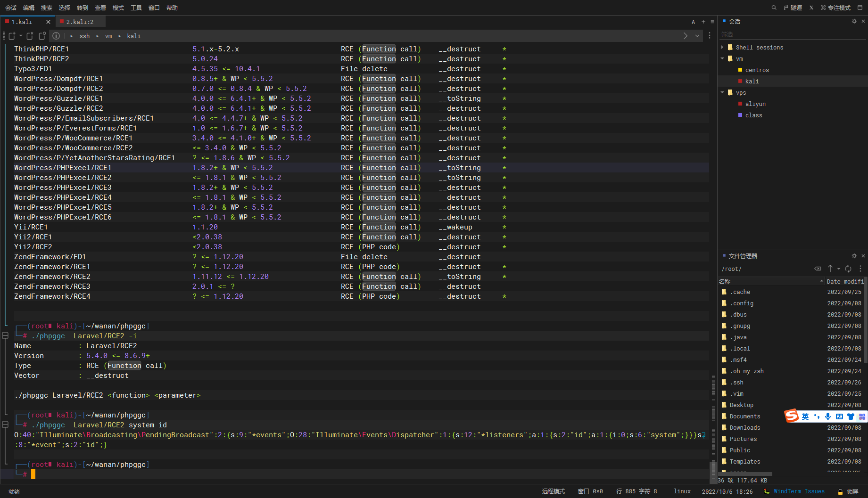Click the /root/ path input field

(x=766, y=269)
